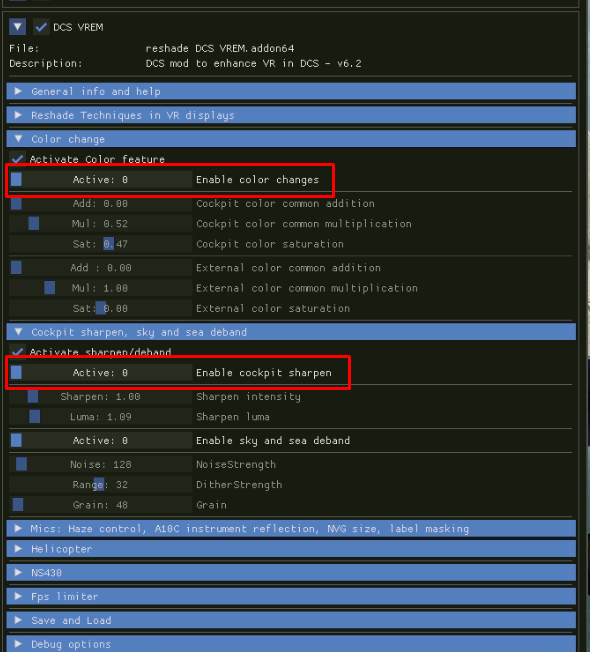
Task: Click External color common addition slider
Action: (100, 267)
